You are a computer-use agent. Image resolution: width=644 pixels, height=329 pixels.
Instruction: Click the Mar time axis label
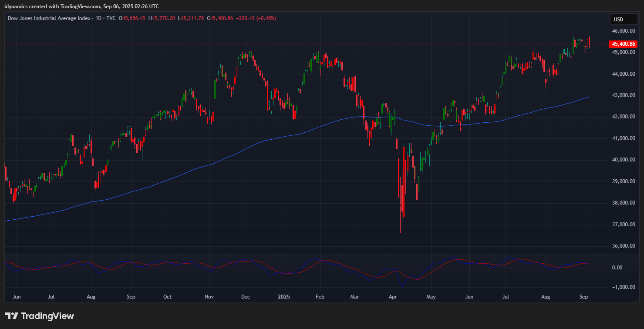[354, 297]
